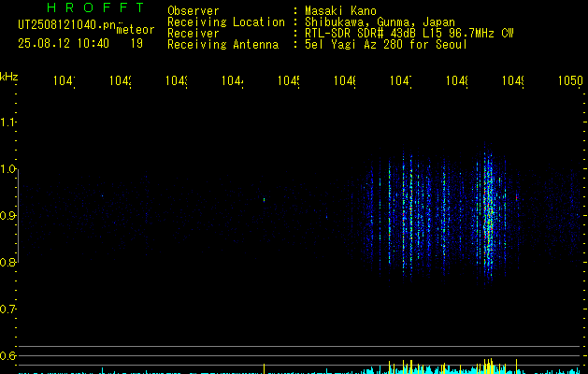Click the 1.1 frequency axis label
This screenshot has height=374, width=588.
point(7,122)
